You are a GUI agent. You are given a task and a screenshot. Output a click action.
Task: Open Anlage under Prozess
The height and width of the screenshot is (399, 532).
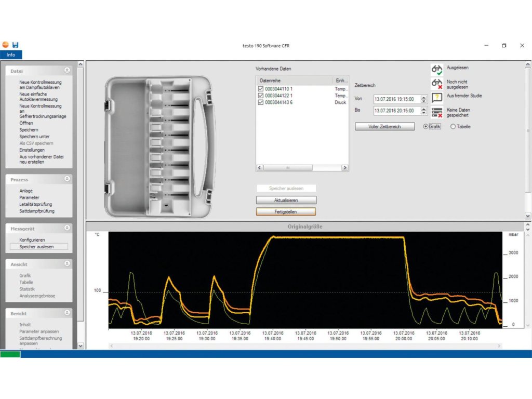point(26,191)
